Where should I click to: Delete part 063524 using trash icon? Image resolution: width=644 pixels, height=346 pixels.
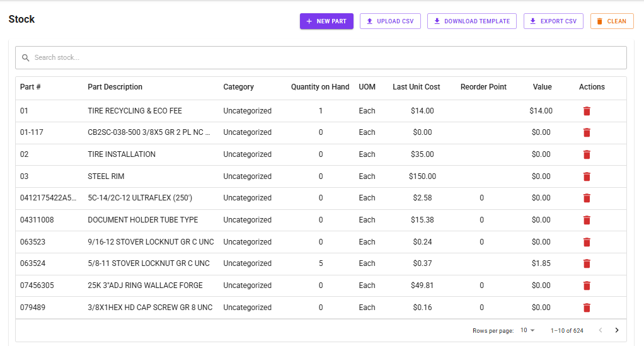pos(587,263)
